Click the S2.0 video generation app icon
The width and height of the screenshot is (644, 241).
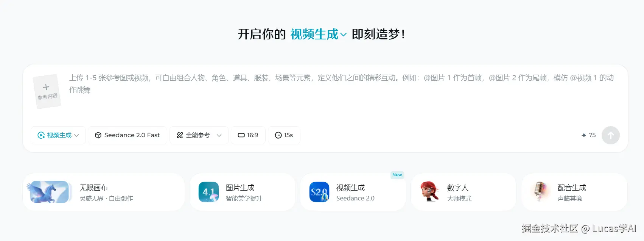coord(319,192)
